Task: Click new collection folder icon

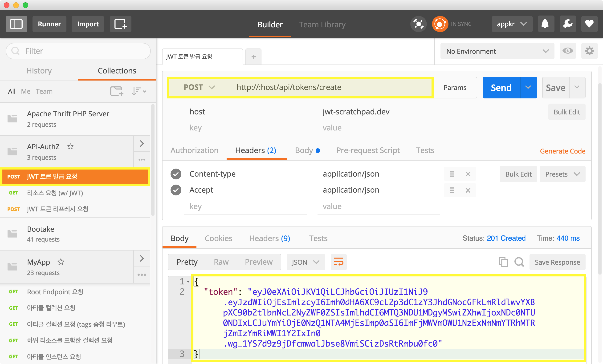Action: pos(117,91)
